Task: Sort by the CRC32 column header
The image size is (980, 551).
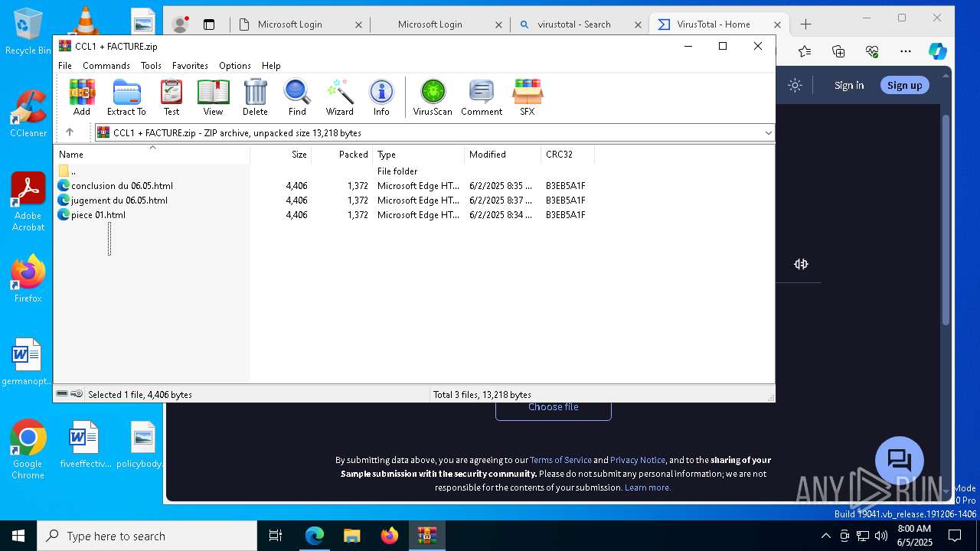Action: point(568,155)
